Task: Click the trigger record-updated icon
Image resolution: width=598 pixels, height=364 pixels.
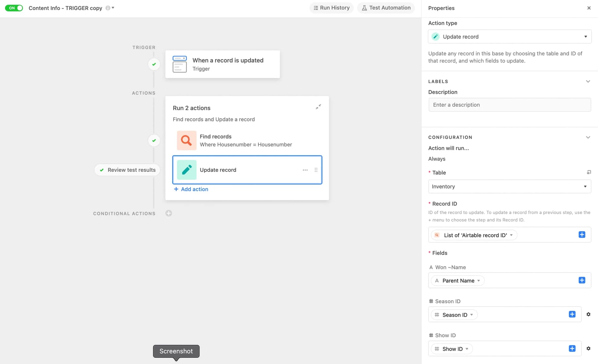Action: 180,64
